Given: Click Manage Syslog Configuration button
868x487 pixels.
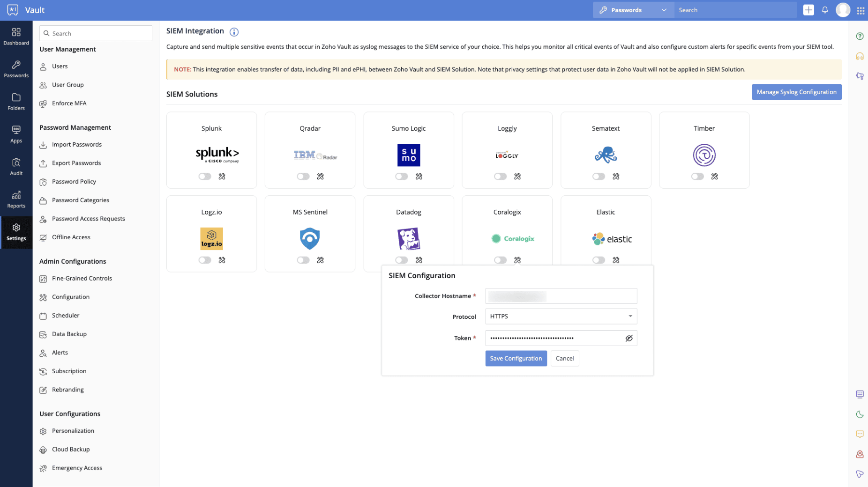Looking at the screenshot, I should [x=796, y=92].
